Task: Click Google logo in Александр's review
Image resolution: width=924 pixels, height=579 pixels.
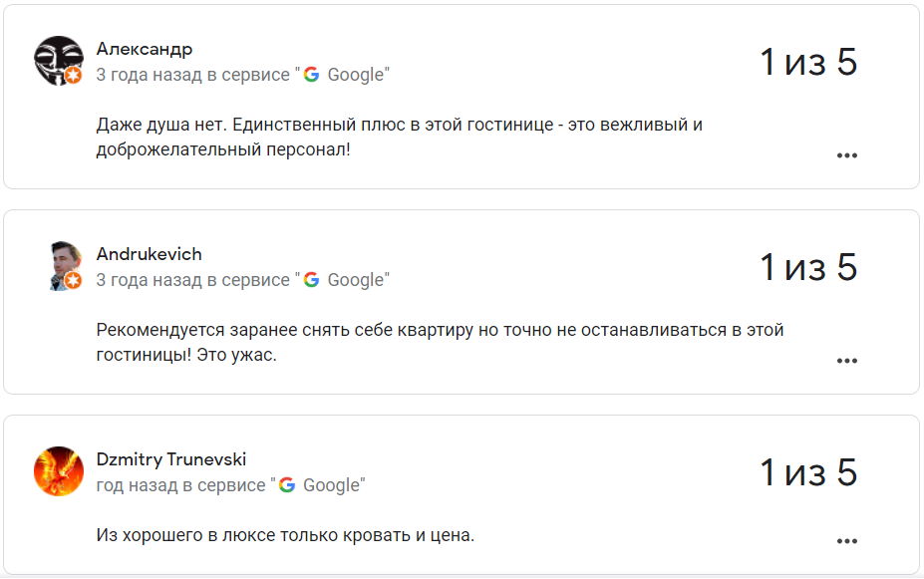Action: point(312,75)
